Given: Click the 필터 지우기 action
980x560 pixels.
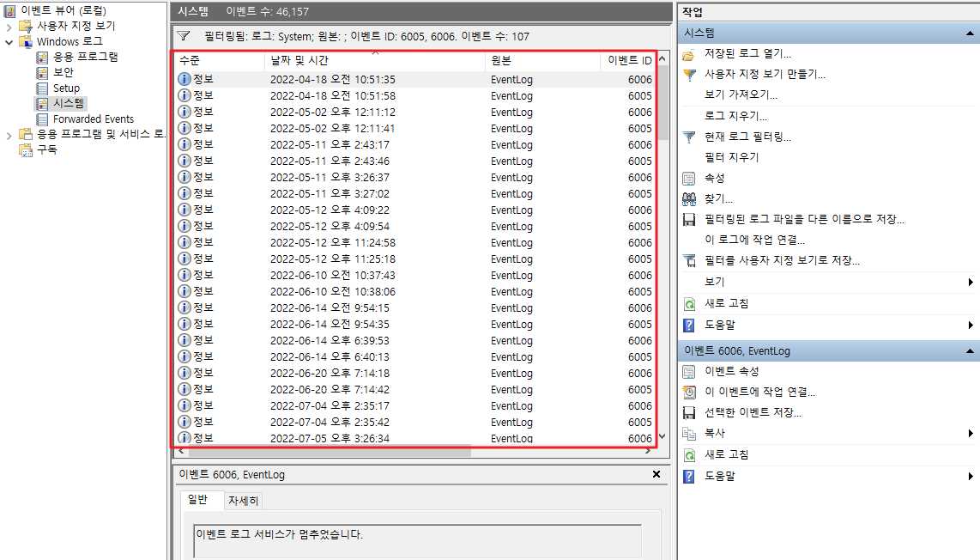Looking at the screenshot, I should [x=731, y=158].
